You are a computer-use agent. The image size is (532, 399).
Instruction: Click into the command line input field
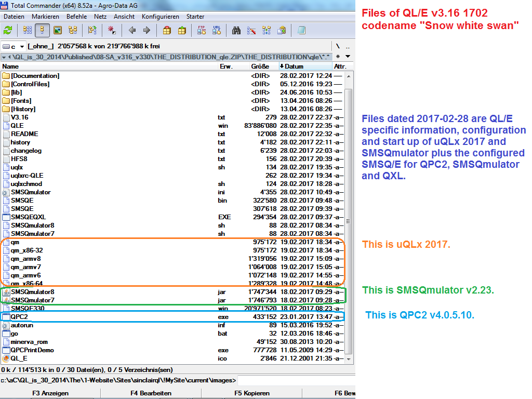296,380
